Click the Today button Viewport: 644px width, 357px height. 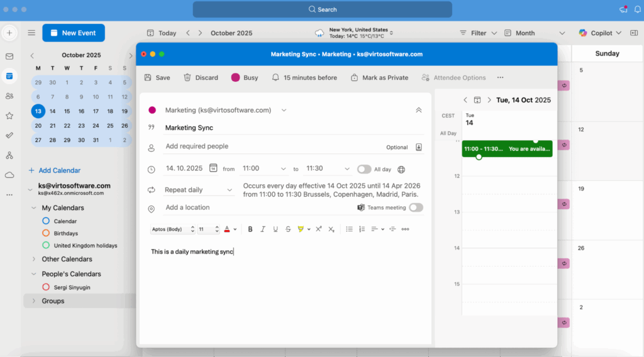coord(162,33)
